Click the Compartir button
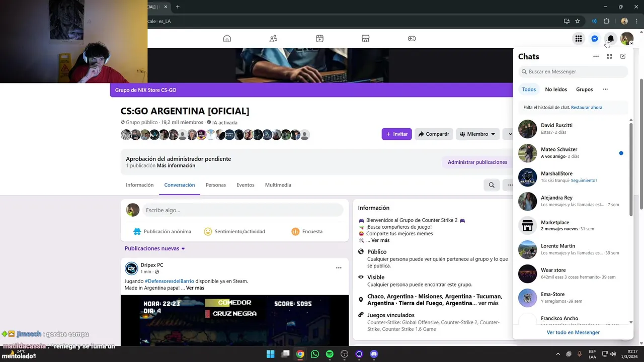The image size is (644, 362). (x=434, y=134)
